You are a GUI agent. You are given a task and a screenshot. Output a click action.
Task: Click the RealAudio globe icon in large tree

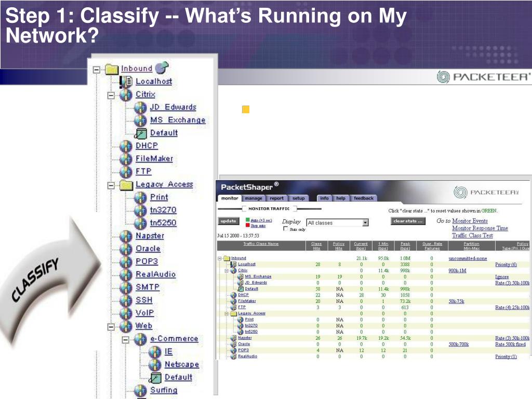tap(126, 274)
